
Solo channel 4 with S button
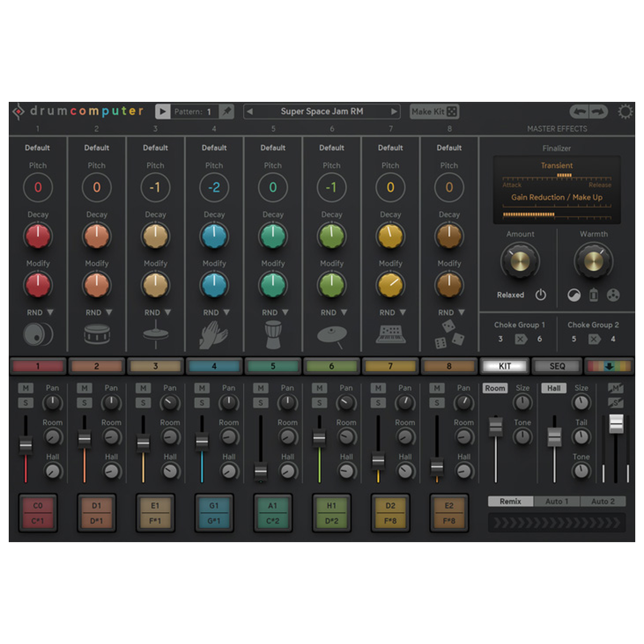[x=202, y=403]
